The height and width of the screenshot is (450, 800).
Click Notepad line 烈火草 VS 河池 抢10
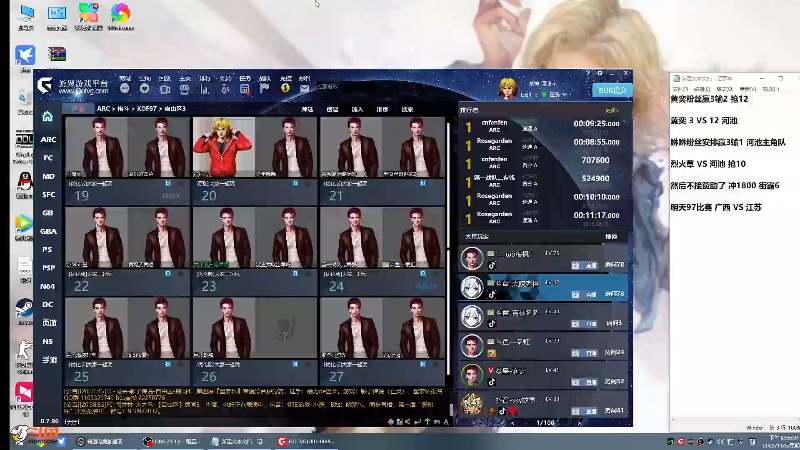coord(708,164)
